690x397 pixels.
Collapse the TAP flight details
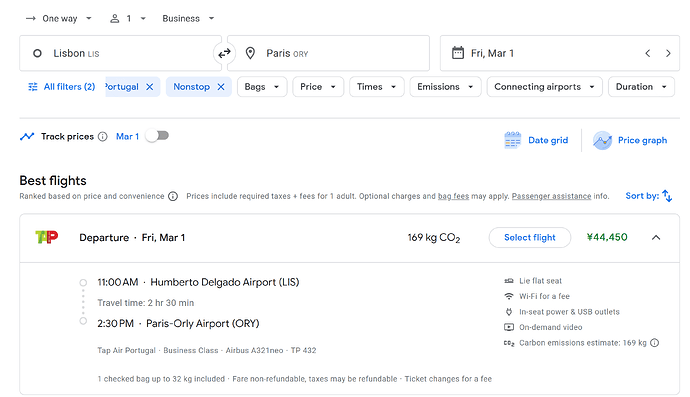(656, 238)
